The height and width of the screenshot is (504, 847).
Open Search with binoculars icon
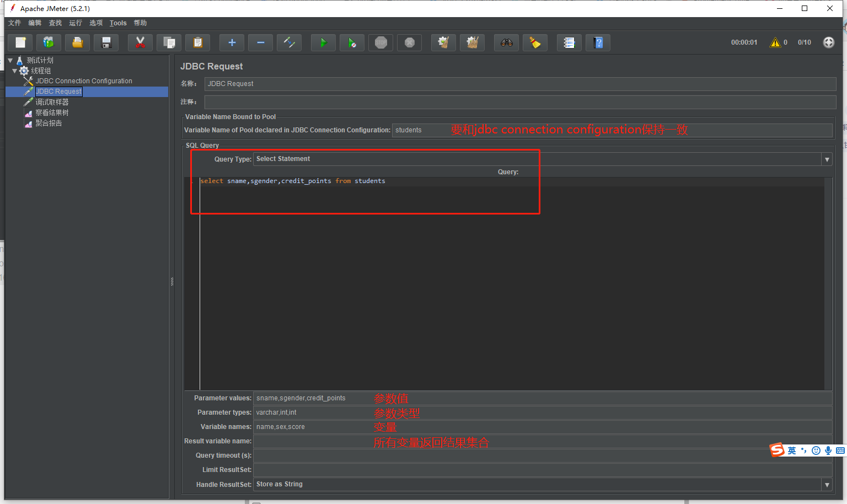507,42
